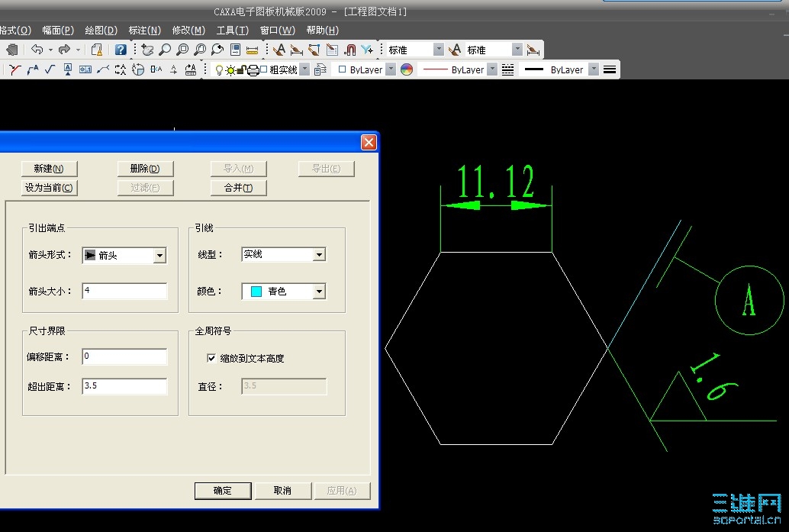Click the datum circle labeled A in drawing
This screenshot has width=789, height=532.
pyautogui.click(x=749, y=301)
